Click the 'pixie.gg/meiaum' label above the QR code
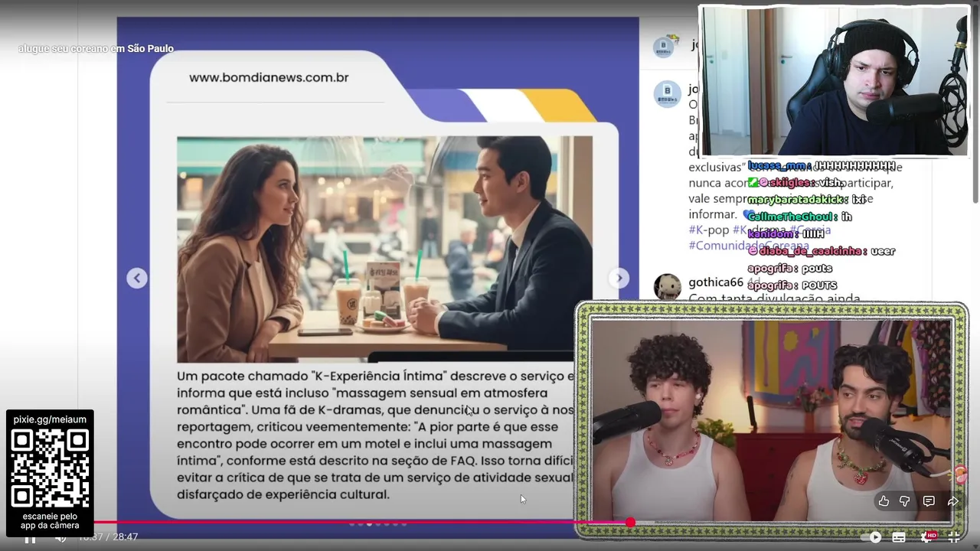The width and height of the screenshot is (980, 551). coord(50,419)
